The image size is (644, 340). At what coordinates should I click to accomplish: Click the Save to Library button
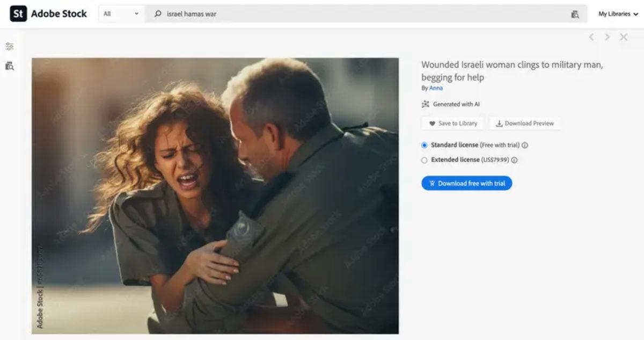[x=452, y=123]
